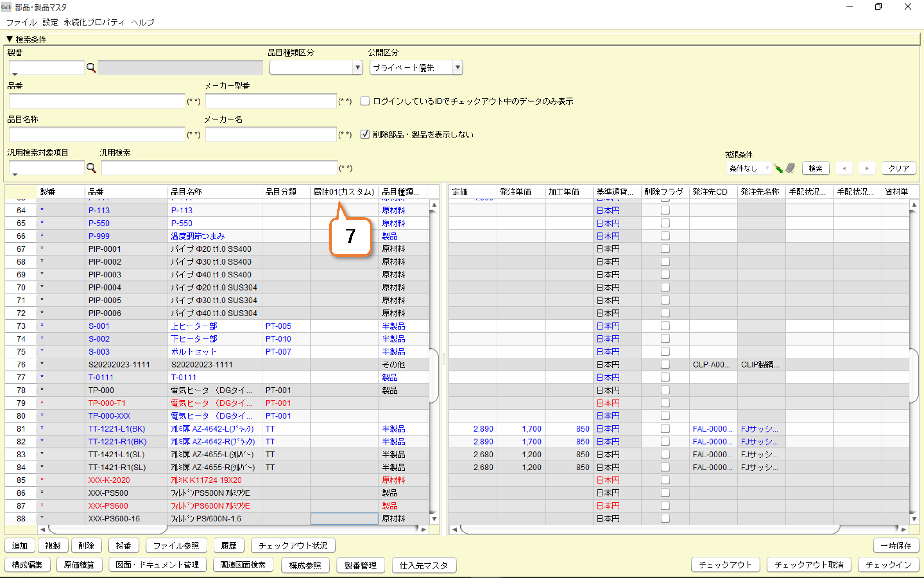Open the 永続化プロパティ menu
The height and width of the screenshot is (578, 924).
pyautogui.click(x=94, y=22)
